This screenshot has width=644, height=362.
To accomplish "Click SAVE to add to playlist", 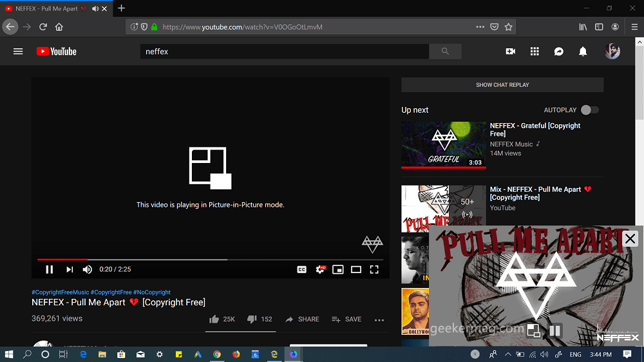I will point(346,319).
